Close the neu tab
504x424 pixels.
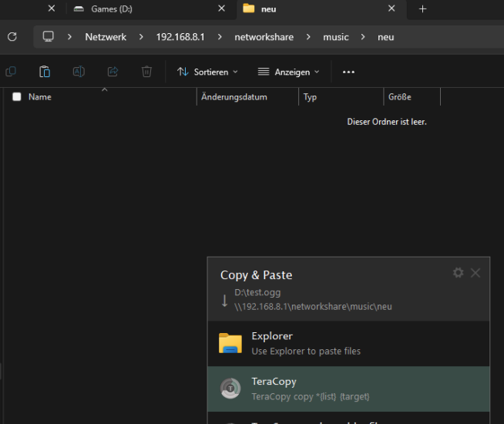coord(391,8)
